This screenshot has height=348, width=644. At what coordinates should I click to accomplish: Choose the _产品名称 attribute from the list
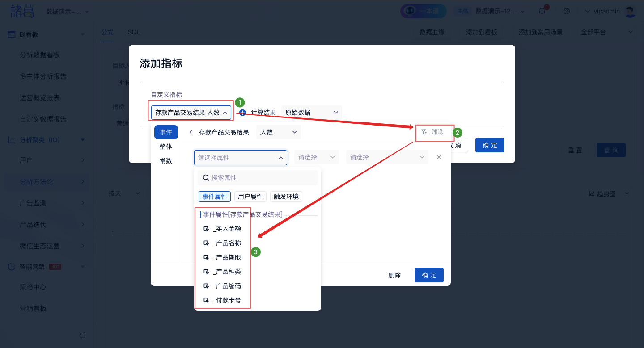pos(227,243)
